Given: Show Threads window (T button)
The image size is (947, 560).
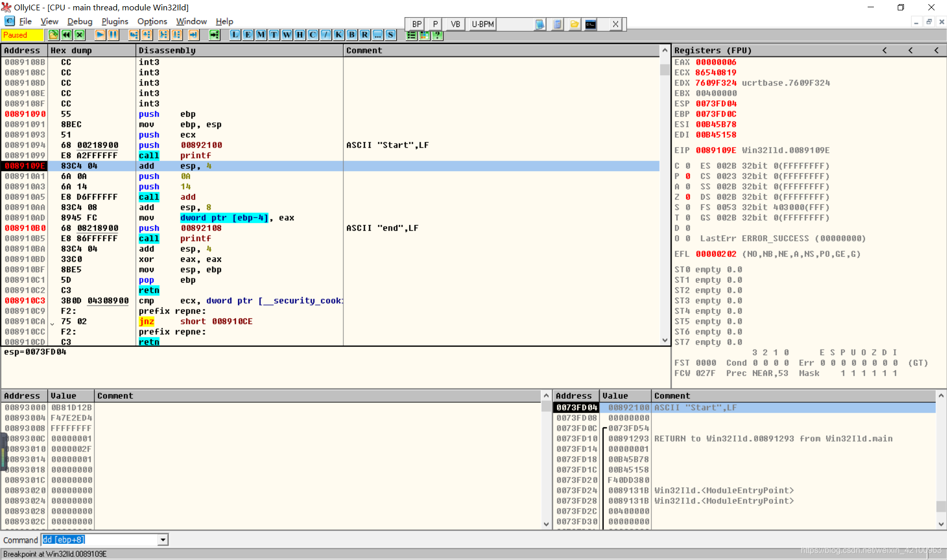Looking at the screenshot, I should point(274,35).
